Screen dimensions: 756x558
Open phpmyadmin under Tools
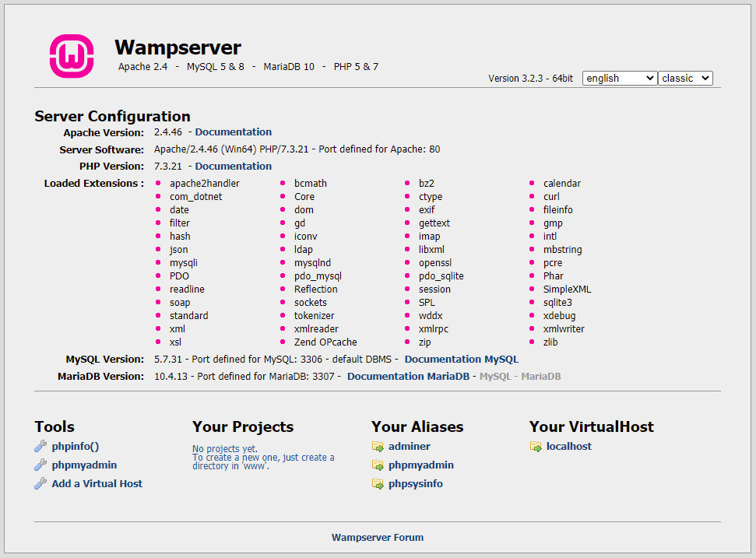[x=84, y=465]
